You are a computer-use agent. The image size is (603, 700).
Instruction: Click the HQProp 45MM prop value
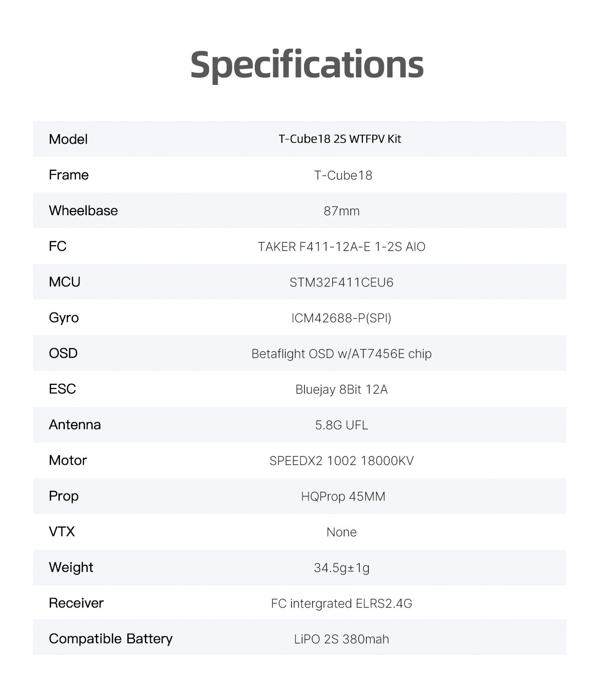tap(343, 496)
